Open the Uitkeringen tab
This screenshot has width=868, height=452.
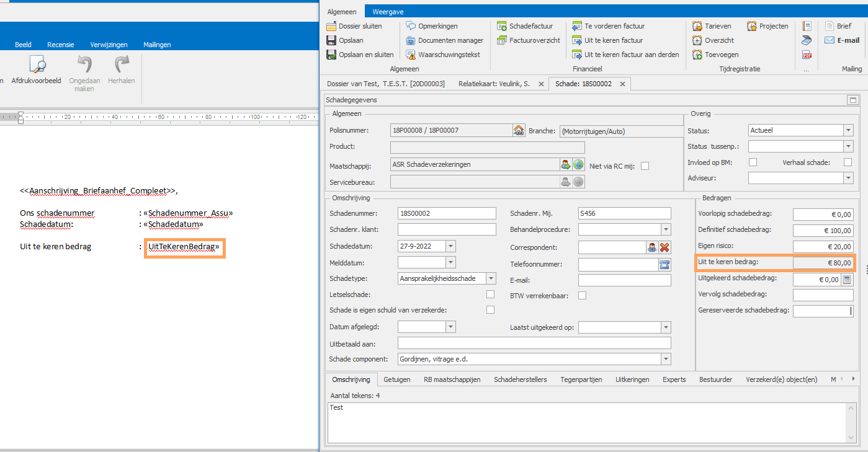[632, 379]
